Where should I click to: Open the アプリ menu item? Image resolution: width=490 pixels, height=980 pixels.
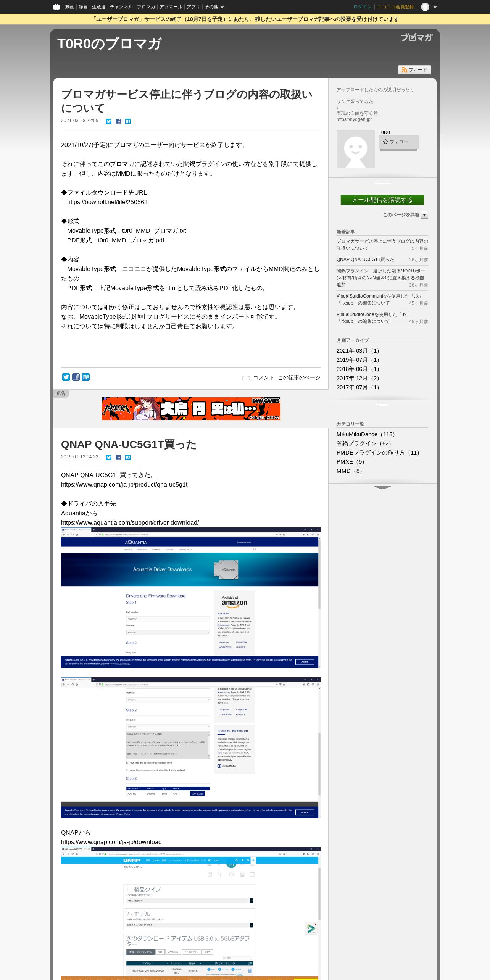pos(193,7)
